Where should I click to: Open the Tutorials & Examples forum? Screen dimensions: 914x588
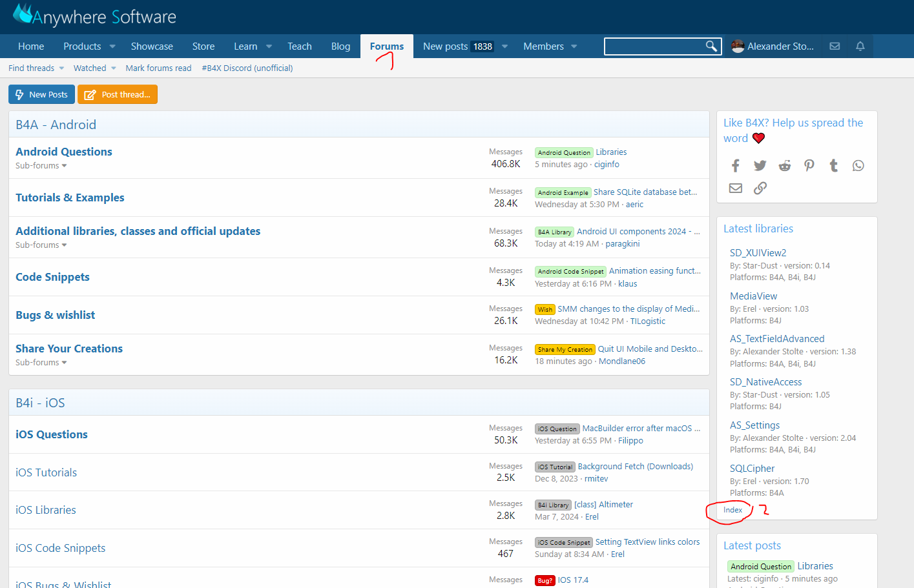[x=70, y=198]
